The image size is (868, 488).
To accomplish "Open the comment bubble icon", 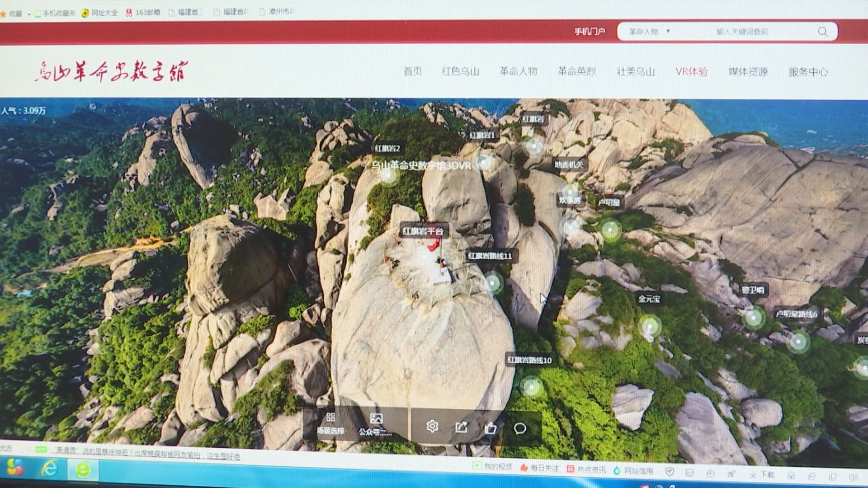I will (520, 428).
